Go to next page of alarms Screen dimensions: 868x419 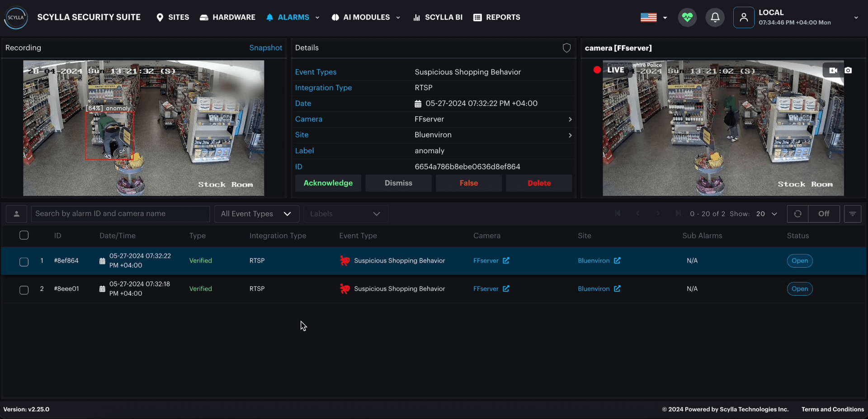658,214
